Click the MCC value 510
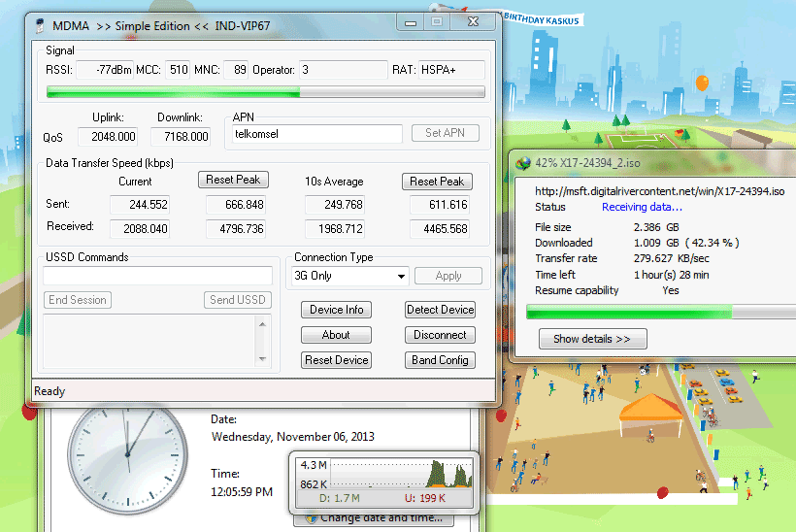 (x=178, y=70)
